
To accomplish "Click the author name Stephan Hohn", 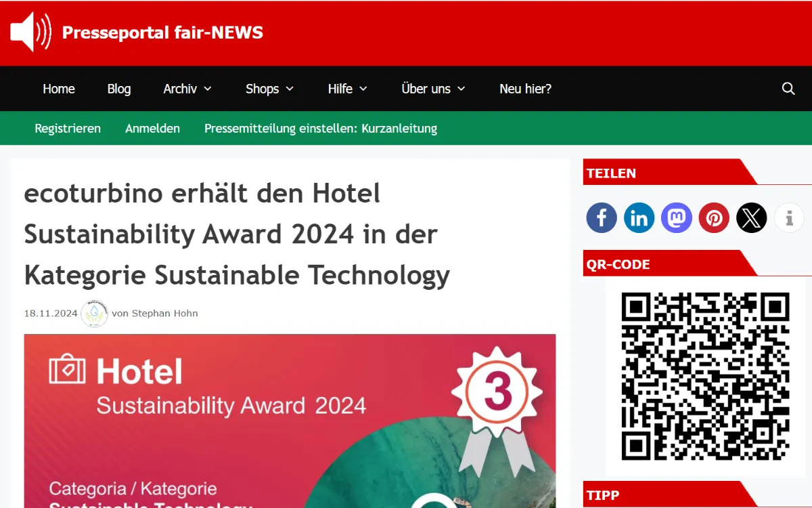I will click(171, 314).
